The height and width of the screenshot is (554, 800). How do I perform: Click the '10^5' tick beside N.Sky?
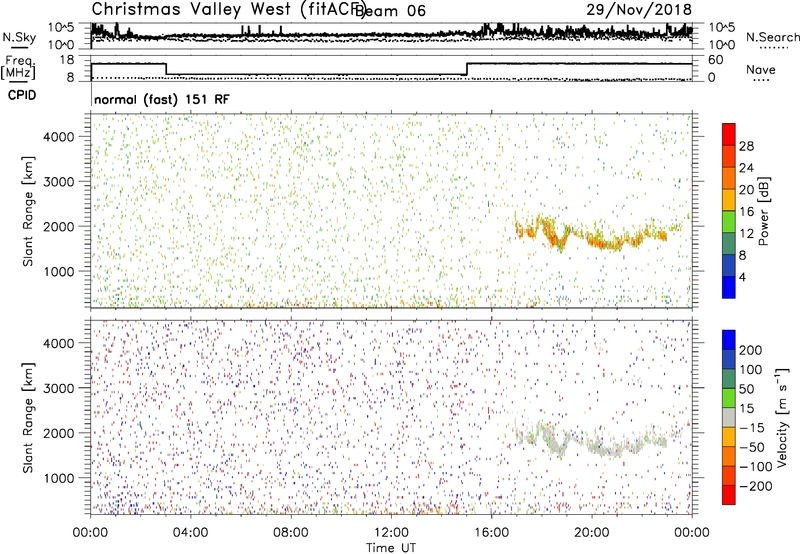click(x=61, y=28)
